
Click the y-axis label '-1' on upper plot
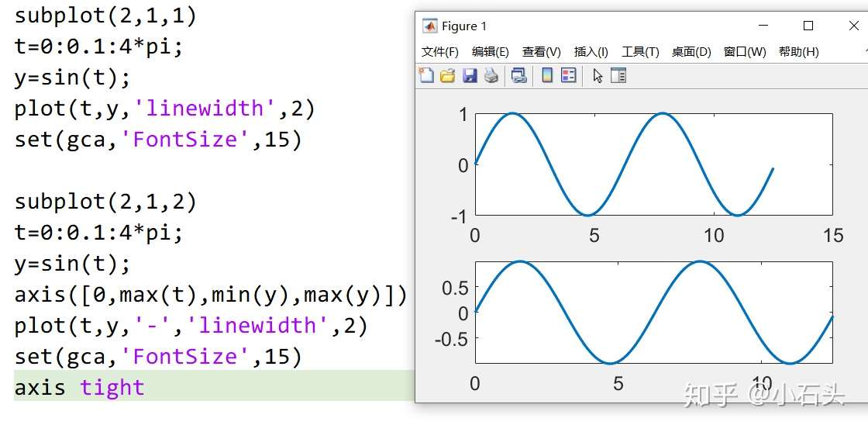pos(459,216)
